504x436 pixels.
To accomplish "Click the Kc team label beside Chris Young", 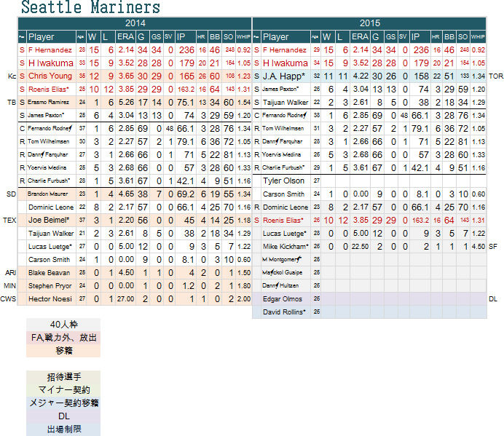I will click(12, 76).
